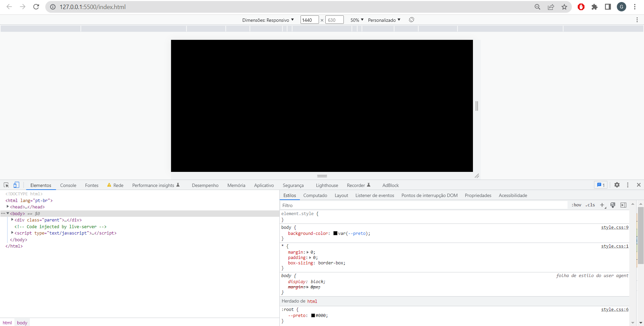The height and width of the screenshot is (326, 644).
Task: Toggle the device toolbar
Action: coord(16,185)
